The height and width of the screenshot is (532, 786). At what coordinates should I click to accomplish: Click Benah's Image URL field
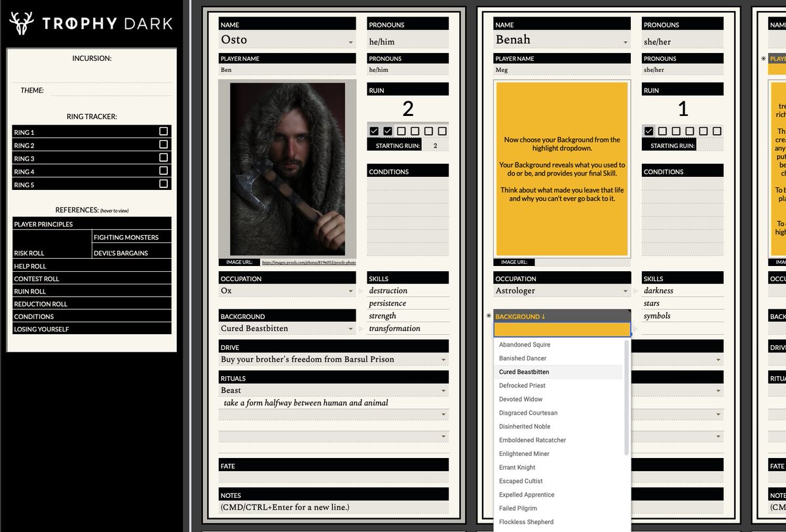[582, 262]
